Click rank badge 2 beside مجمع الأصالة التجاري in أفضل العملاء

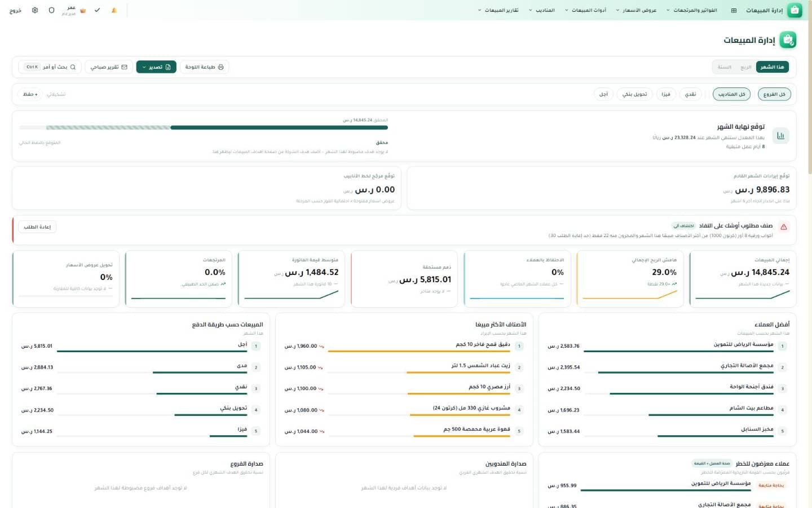click(782, 367)
